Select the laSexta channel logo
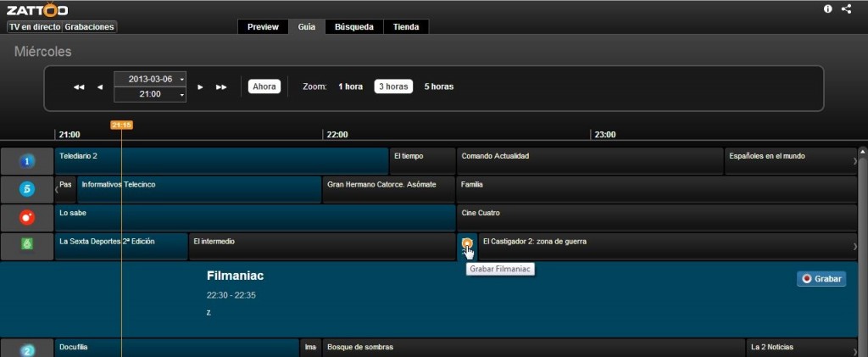Image resolution: width=868 pixels, height=357 pixels. pos(27,245)
